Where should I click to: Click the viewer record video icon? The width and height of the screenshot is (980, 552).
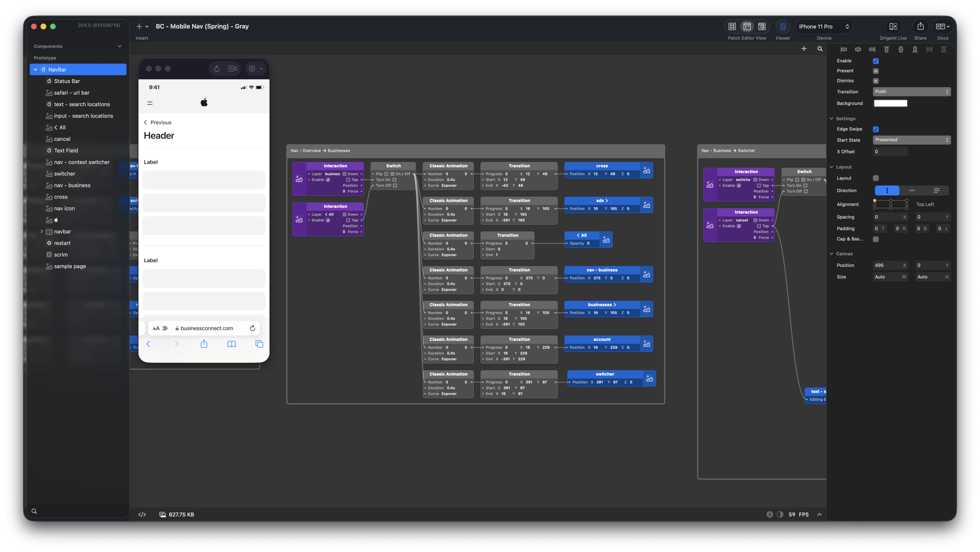pyautogui.click(x=232, y=69)
